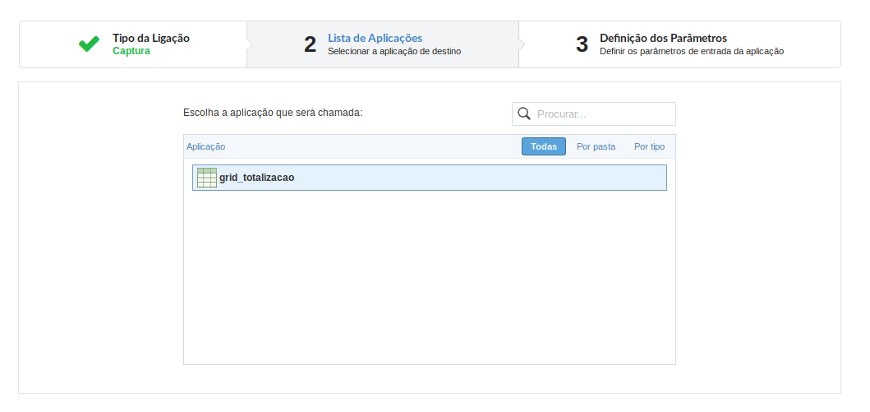Click 'Selecionar a aplicação de destino' subtitle
Viewport: 870px width, 412px height.
point(394,51)
